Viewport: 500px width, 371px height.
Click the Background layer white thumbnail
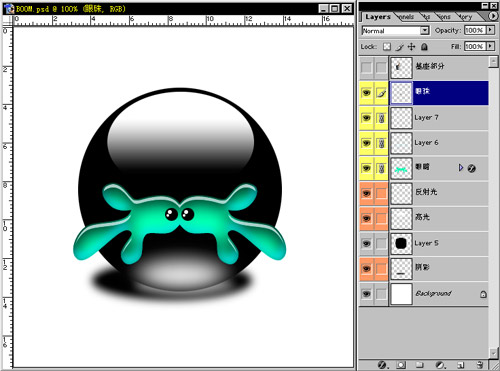(401, 294)
